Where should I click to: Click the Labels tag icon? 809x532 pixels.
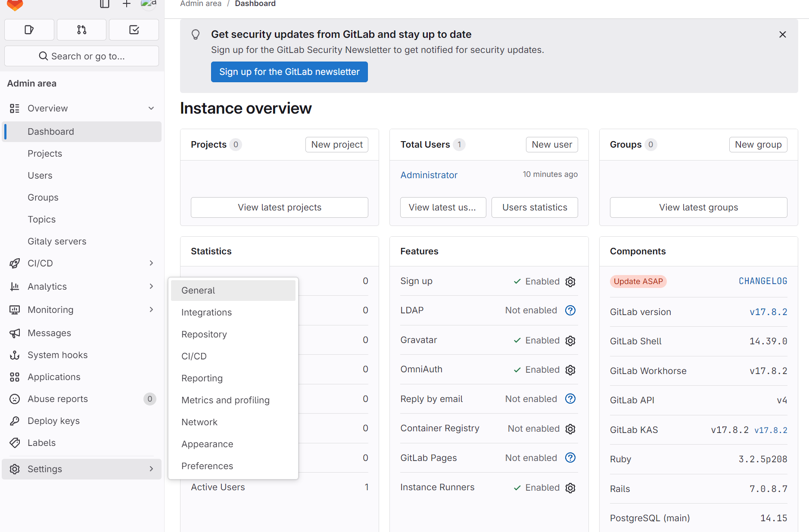point(15,443)
